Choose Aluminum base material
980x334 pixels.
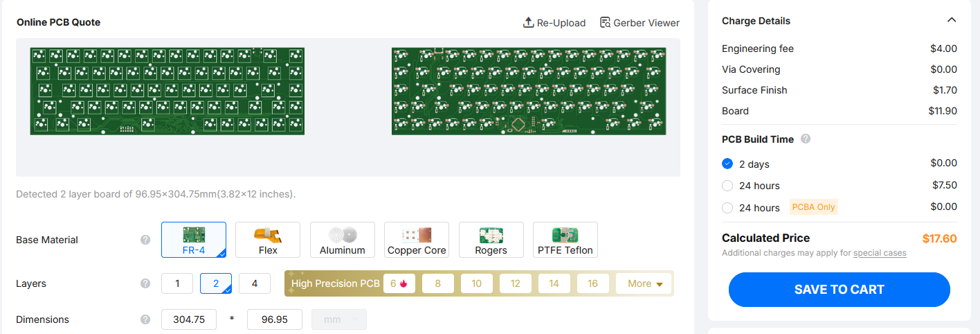tap(343, 240)
